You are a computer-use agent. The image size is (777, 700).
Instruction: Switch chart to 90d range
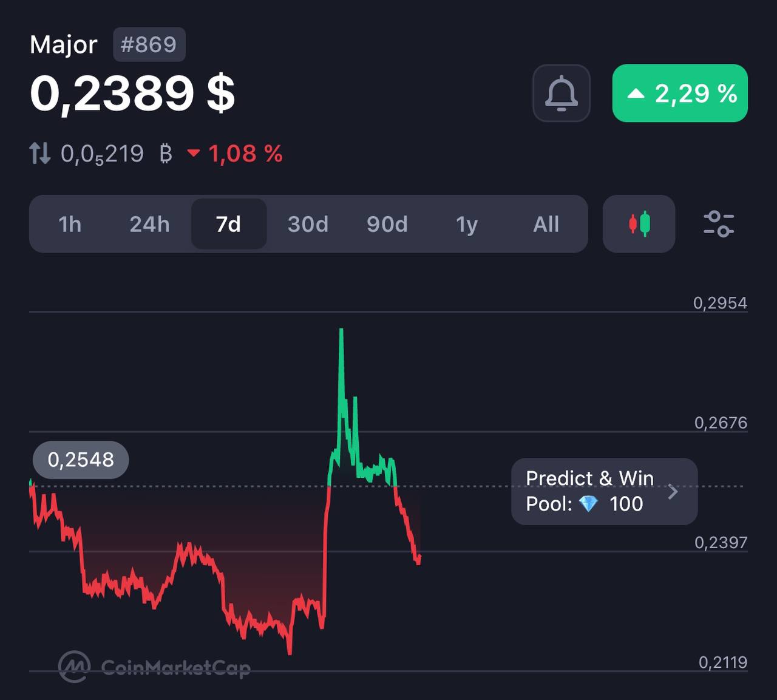point(387,224)
